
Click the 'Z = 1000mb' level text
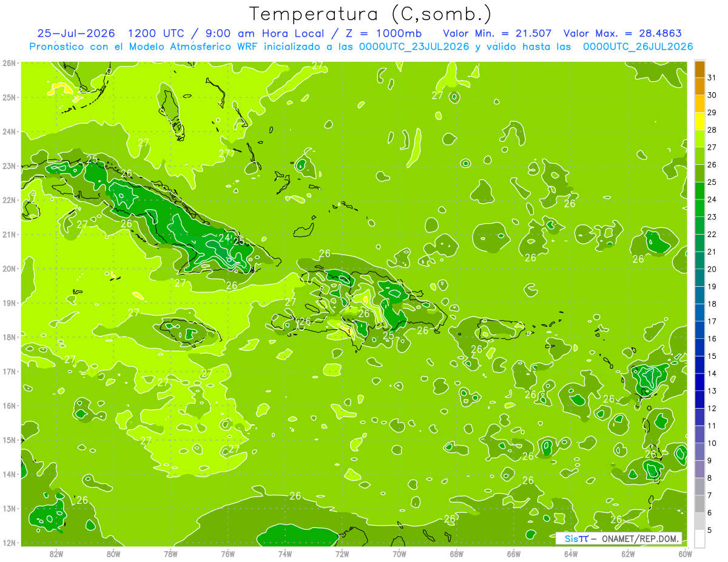(x=383, y=33)
